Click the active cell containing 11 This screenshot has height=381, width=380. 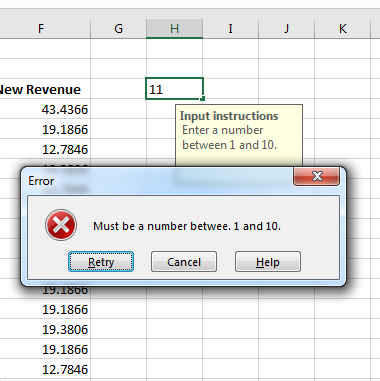click(174, 89)
